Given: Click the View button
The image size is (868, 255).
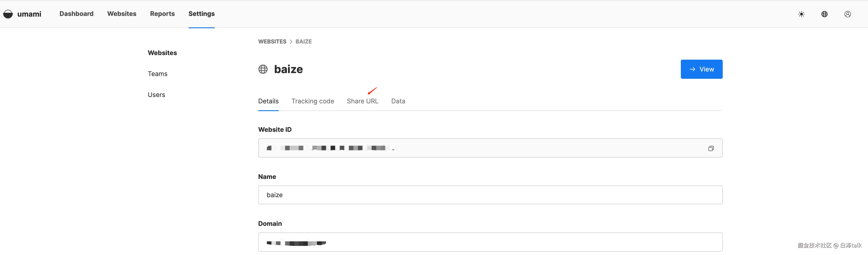Looking at the screenshot, I should point(701,69).
